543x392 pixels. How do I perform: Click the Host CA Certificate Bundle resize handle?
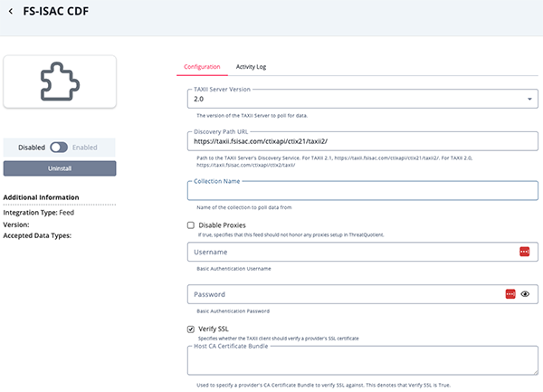tap(536, 372)
